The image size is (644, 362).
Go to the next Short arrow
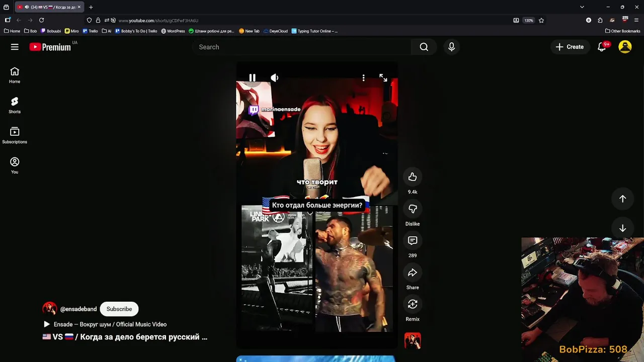click(622, 228)
